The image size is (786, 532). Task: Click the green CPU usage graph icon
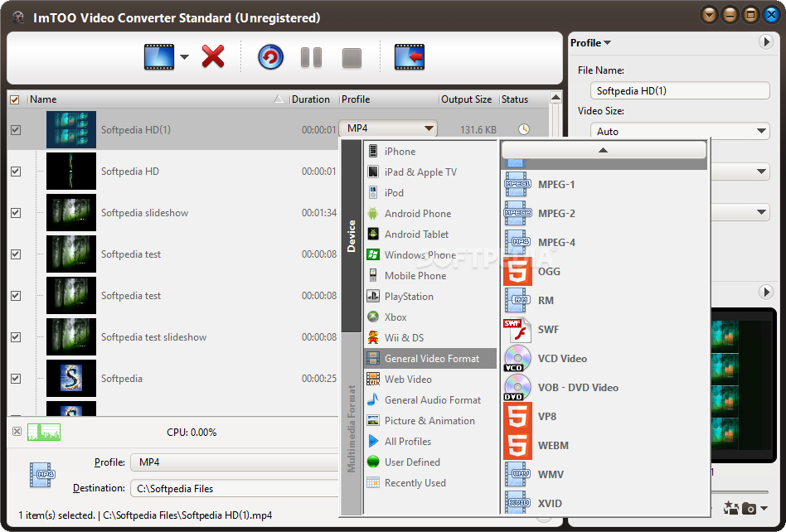click(44, 432)
